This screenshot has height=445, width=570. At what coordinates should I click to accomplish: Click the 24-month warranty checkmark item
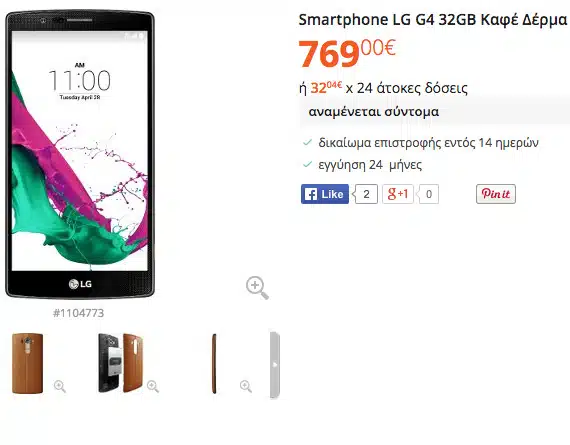362,165
